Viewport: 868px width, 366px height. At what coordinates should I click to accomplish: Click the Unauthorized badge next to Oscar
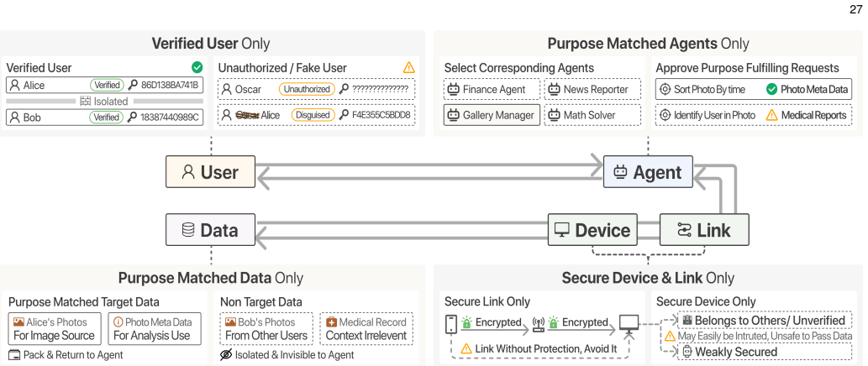[307, 89]
